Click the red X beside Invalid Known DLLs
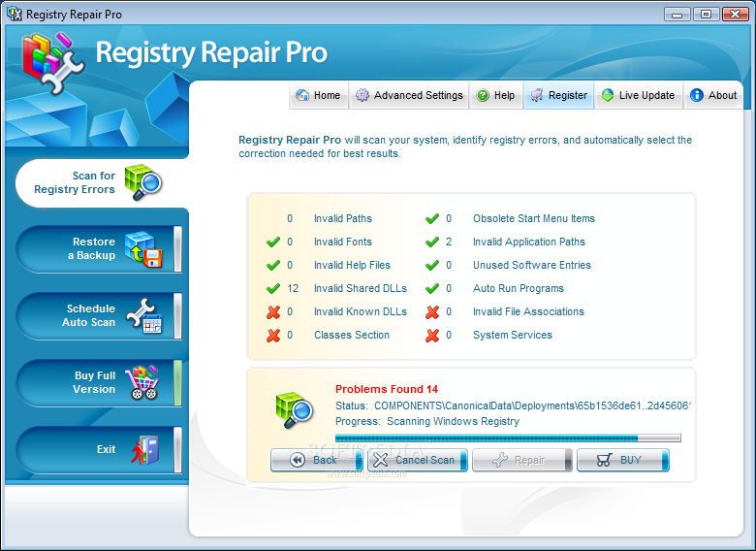This screenshot has width=756, height=551. coord(273,312)
